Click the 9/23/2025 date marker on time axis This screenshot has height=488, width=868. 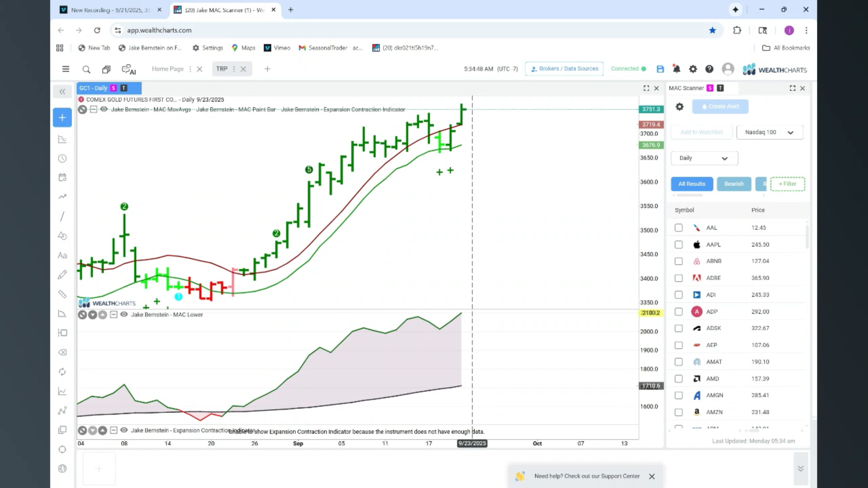coord(472,443)
